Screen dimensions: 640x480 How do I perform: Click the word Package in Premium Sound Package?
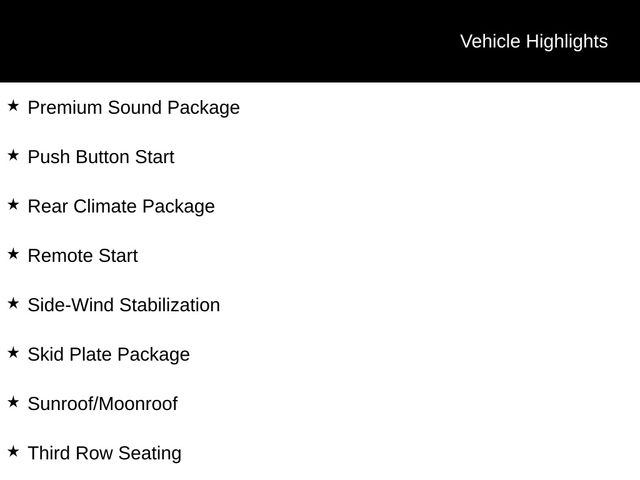coord(204,109)
